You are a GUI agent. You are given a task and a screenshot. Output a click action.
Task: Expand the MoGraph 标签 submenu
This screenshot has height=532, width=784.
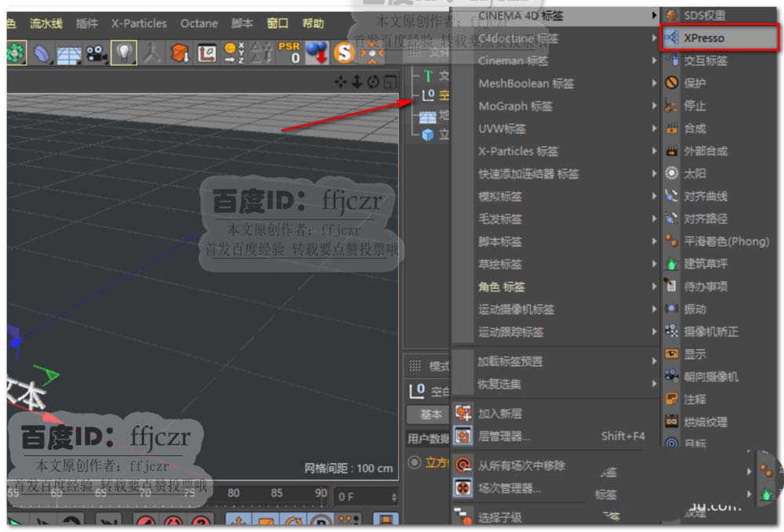[556, 106]
